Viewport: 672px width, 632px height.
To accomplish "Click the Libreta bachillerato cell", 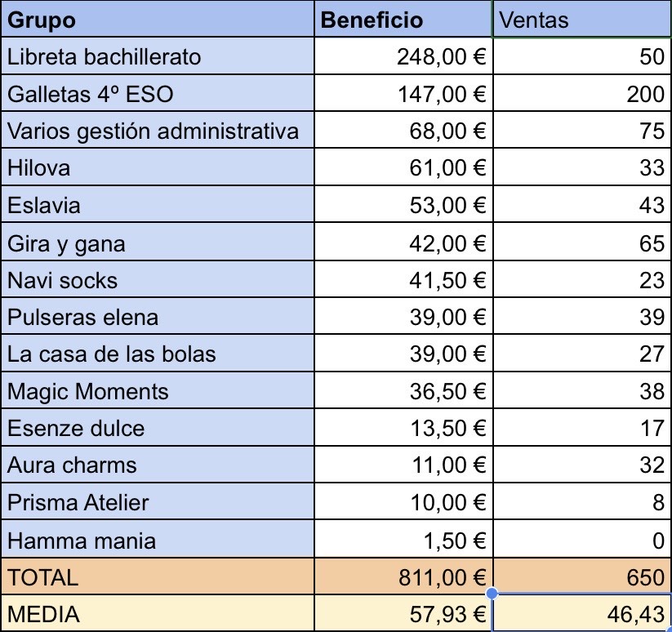I will 158,57.
